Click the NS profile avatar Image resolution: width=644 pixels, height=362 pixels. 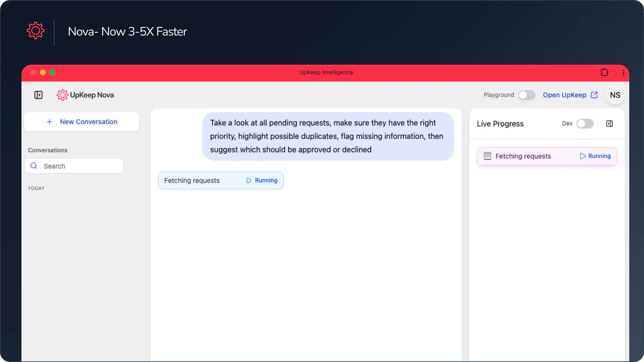coord(615,95)
